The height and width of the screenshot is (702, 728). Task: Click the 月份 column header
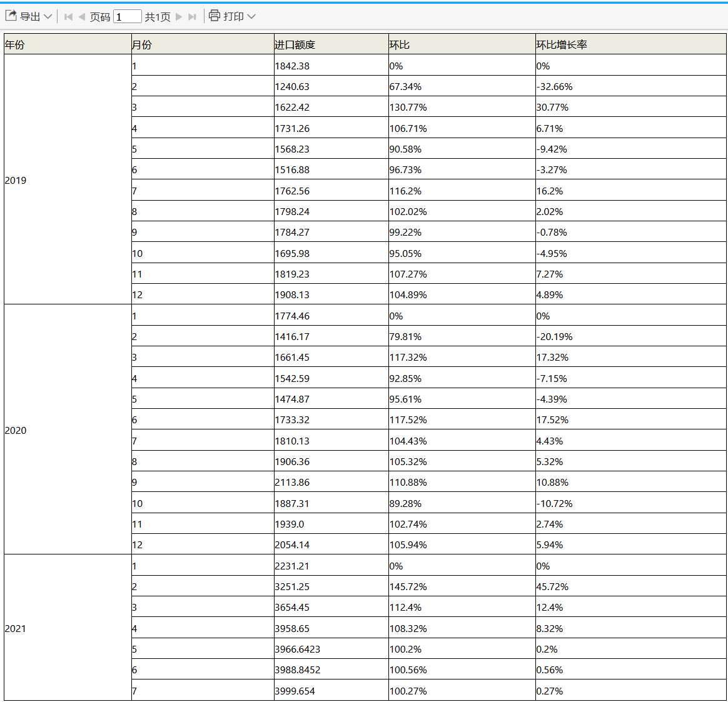click(x=203, y=44)
